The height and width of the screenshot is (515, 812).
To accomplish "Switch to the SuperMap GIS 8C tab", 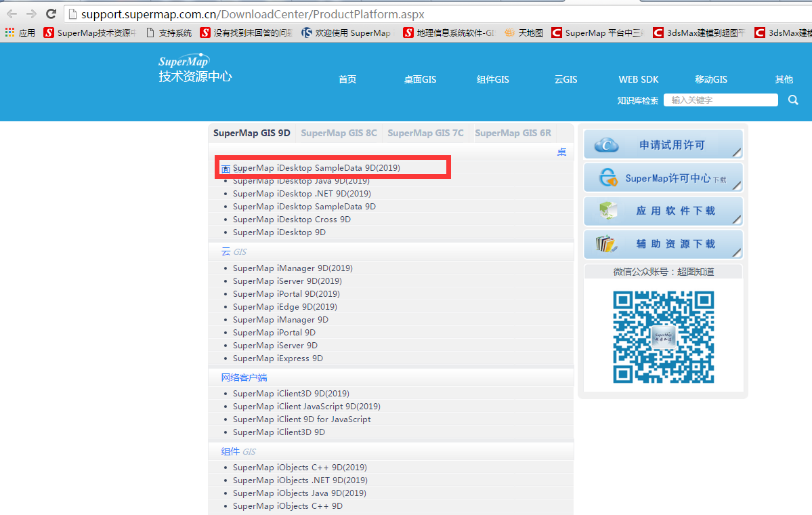I will [339, 133].
